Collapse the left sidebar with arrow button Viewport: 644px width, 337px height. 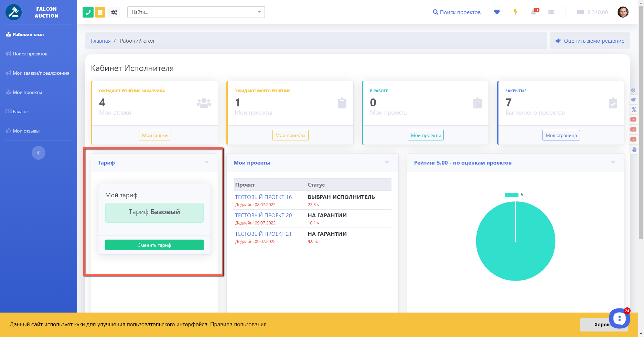[39, 153]
